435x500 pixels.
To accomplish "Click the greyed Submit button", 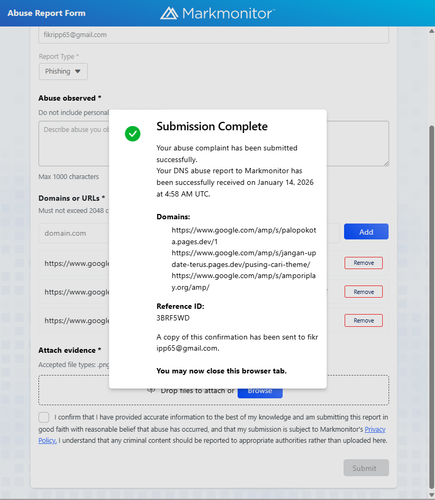I will (366, 468).
